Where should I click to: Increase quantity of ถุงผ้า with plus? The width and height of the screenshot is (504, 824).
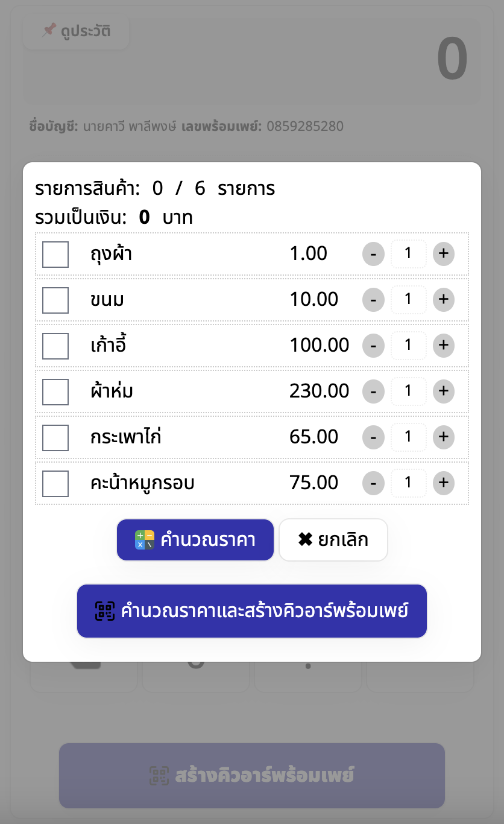pyautogui.click(x=443, y=254)
